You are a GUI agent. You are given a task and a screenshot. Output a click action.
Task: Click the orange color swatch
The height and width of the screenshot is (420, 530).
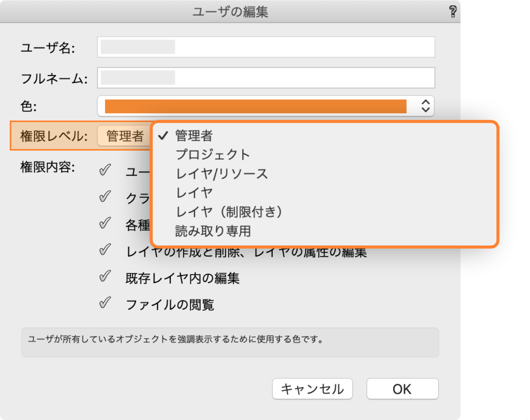pos(256,106)
